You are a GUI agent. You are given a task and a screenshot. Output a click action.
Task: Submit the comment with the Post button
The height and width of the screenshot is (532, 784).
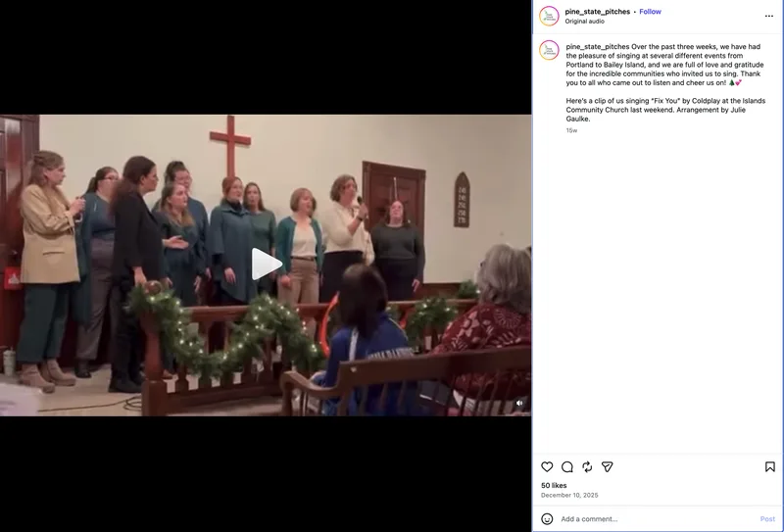pos(767,519)
